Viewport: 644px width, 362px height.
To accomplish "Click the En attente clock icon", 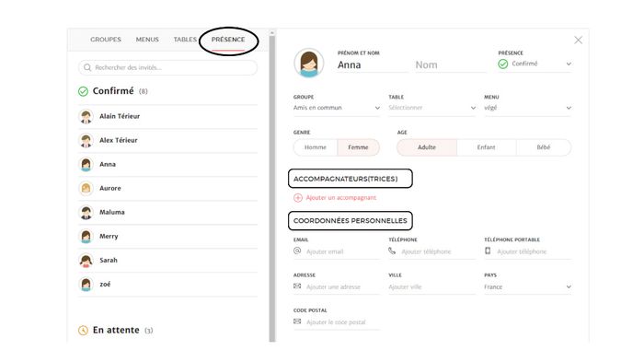I will (x=83, y=331).
